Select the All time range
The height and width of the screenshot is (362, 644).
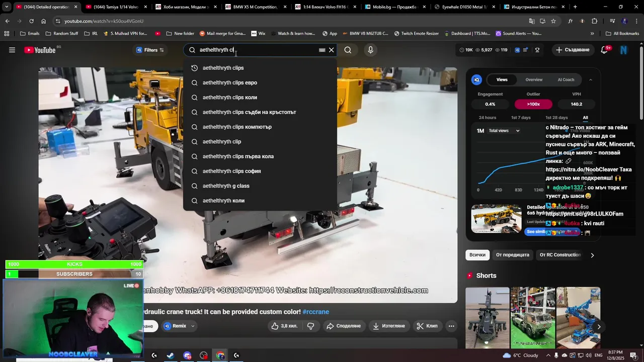tap(585, 118)
